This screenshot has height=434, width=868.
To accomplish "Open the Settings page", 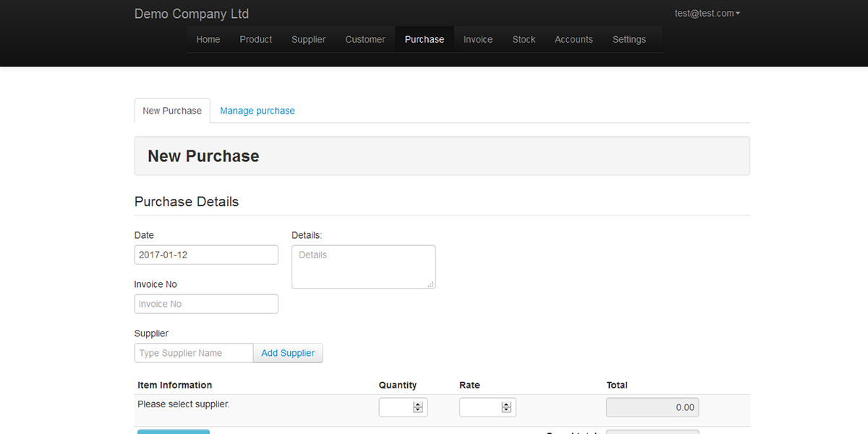I will point(629,39).
